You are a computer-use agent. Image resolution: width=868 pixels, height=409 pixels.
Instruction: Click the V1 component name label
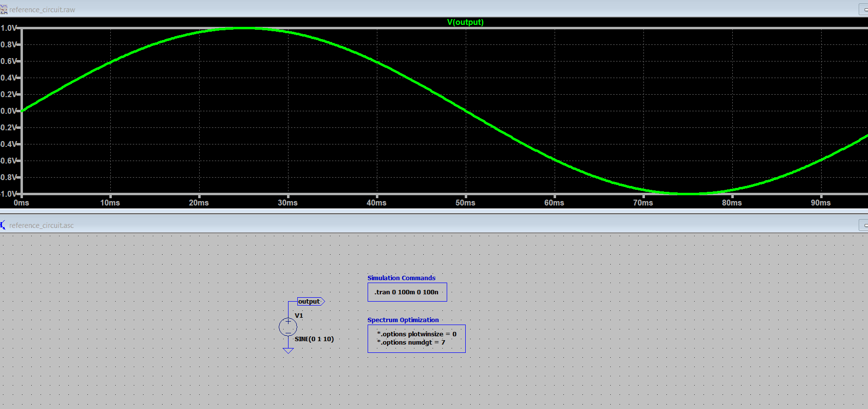(x=299, y=316)
